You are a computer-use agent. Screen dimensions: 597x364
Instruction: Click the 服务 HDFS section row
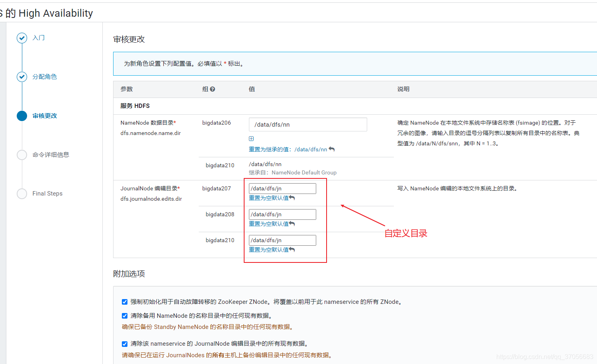coord(355,106)
